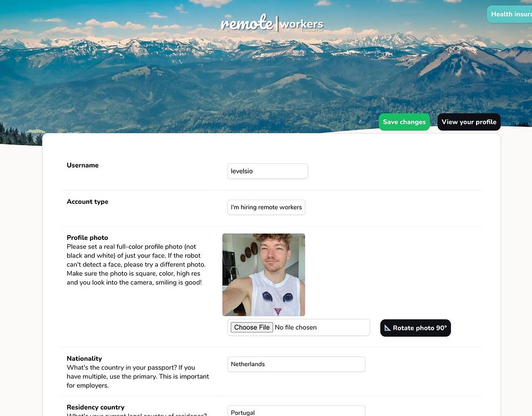Expand the Account type dropdown
The width and height of the screenshot is (532, 416).
266,207
